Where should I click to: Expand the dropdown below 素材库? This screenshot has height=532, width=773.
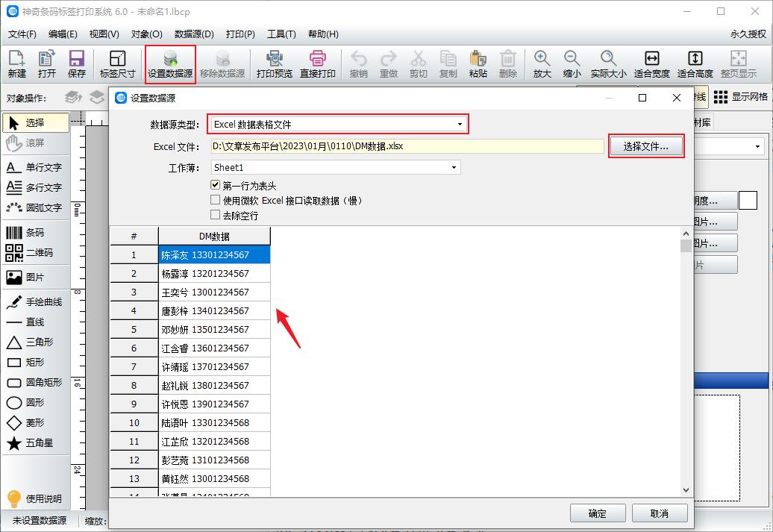point(759,146)
